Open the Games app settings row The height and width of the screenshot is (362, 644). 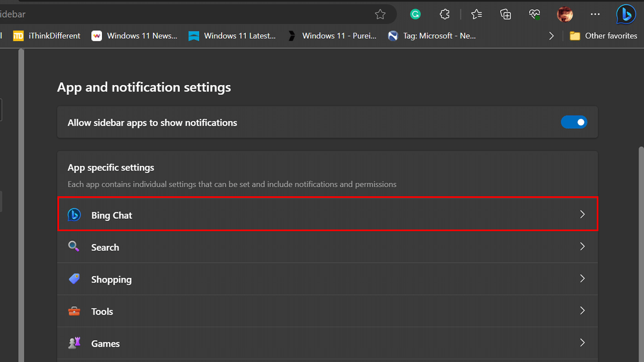(327, 343)
